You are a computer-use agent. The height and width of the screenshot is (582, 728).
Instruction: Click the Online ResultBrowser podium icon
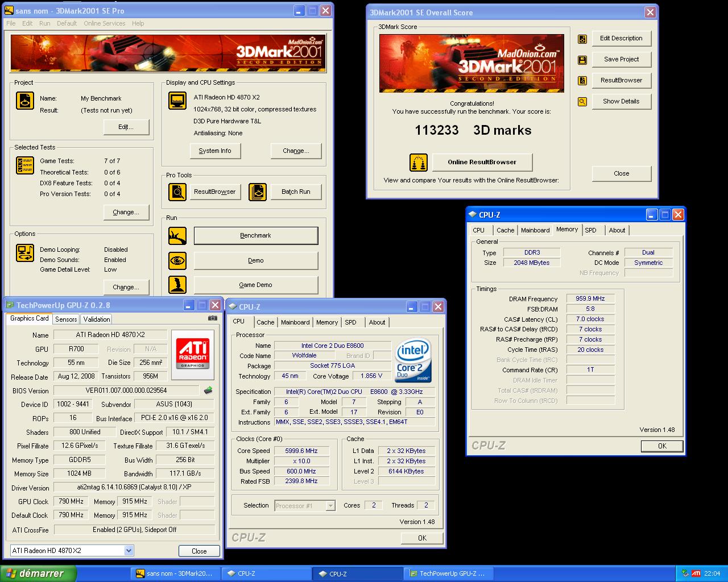click(x=419, y=163)
